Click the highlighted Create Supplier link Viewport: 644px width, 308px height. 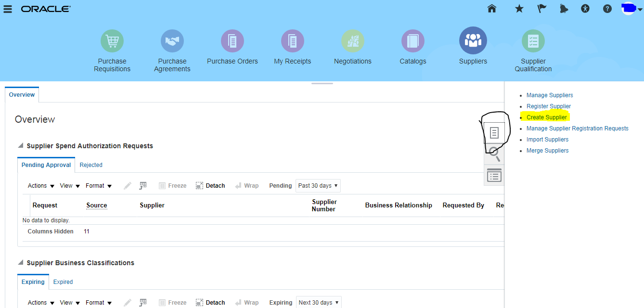coord(547,117)
